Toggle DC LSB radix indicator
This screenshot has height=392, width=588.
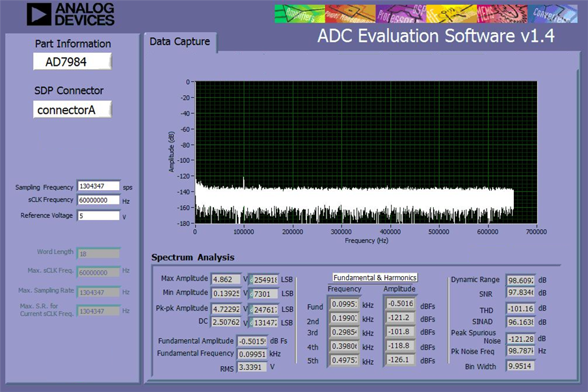(x=251, y=322)
